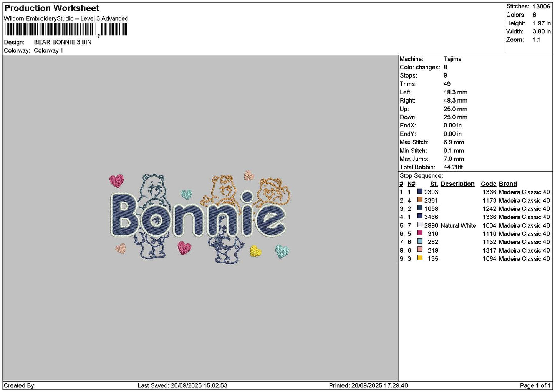Image resolution: width=555 pixels, height=392 pixels.
Task: Click the Trims value 49
Action: click(447, 84)
